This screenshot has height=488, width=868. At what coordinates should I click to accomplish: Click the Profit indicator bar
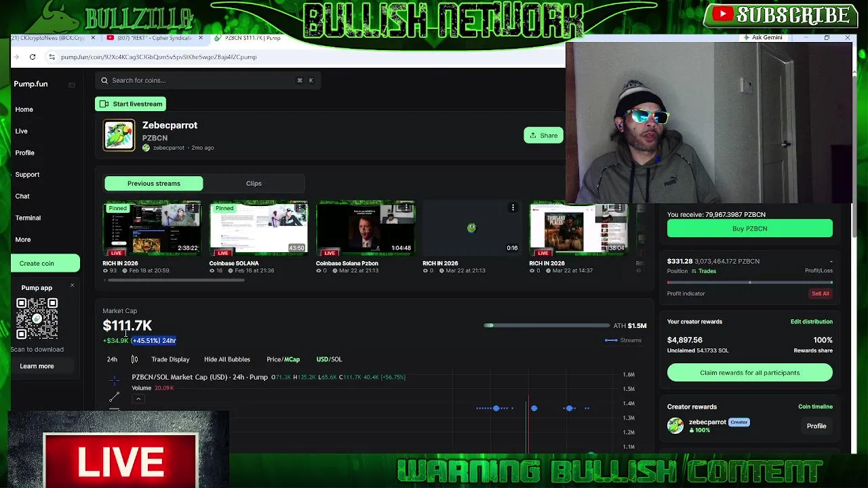pos(750,282)
